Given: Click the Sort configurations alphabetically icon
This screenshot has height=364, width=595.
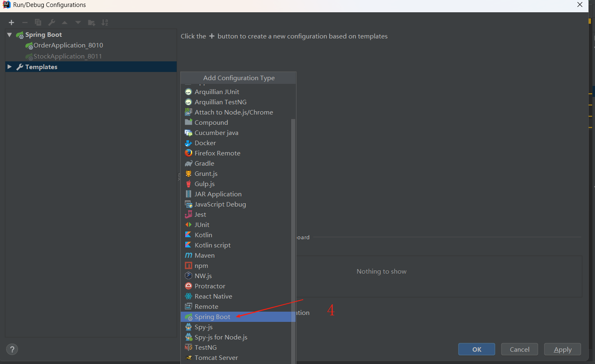Looking at the screenshot, I should tap(105, 22).
